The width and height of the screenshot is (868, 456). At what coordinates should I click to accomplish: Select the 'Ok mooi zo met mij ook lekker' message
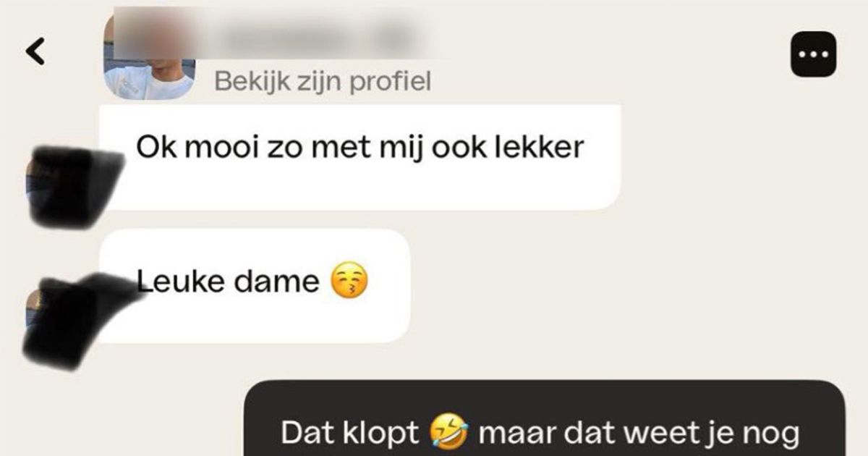pyautogui.click(x=359, y=157)
